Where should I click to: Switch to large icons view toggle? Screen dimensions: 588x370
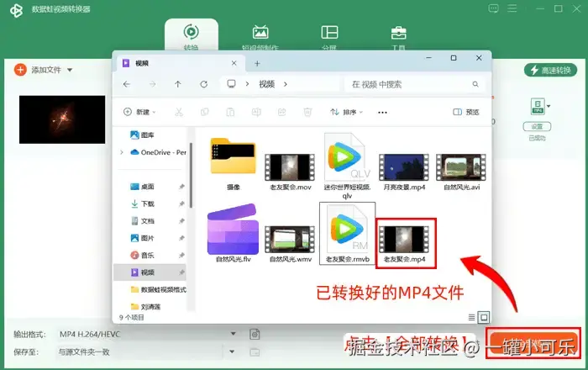coord(484,318)
